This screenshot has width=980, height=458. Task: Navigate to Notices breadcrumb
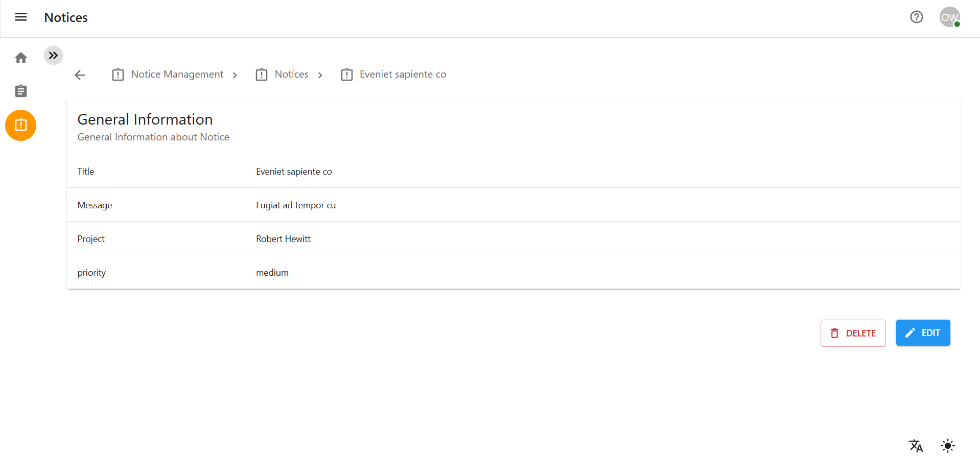tap(291, 75)
